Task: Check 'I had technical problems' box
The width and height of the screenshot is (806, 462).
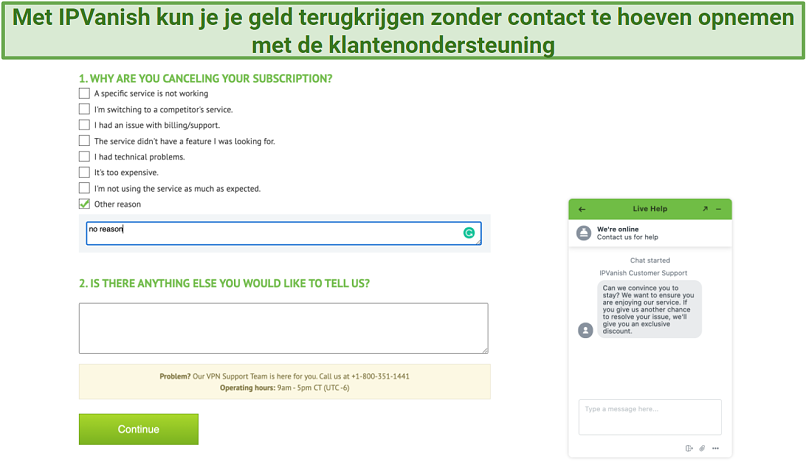Action: pos(84,156)
